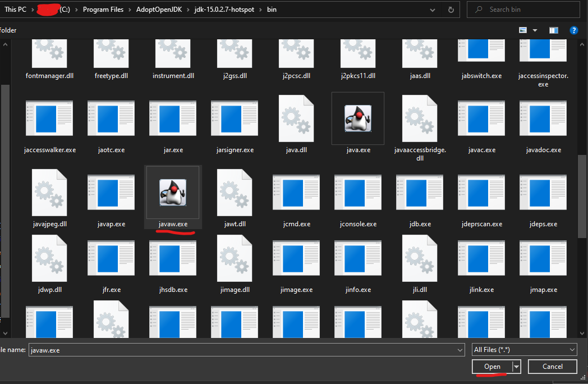Select the jimage.dll file icon
The width and height of the screenshot is (588, 384).
(x=235, y=258)
